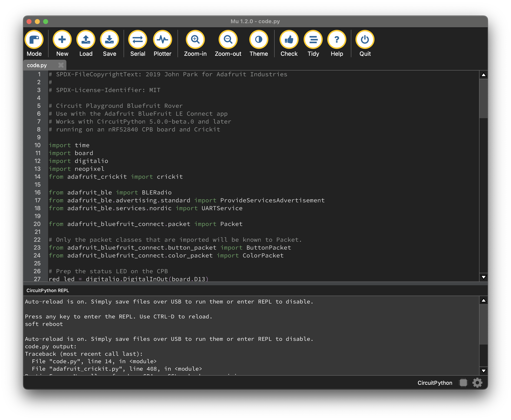511x420 pixels.
Task: Run Check on the code
Action: pos(289,39)
